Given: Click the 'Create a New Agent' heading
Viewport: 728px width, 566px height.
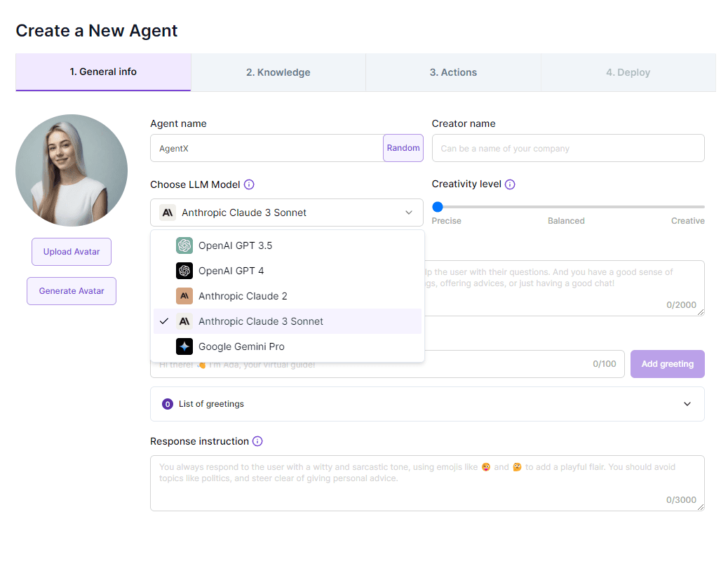Looking at the screenshot, I should [97, 31].
